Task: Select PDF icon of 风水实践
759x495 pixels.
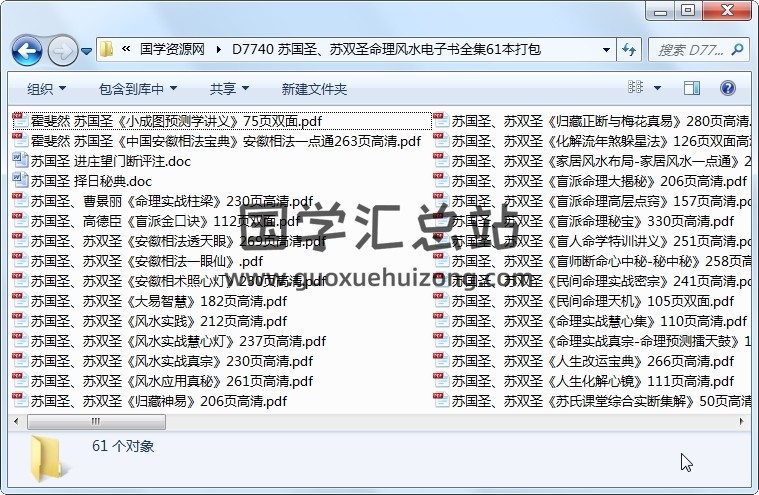Action: pos(20,321)
